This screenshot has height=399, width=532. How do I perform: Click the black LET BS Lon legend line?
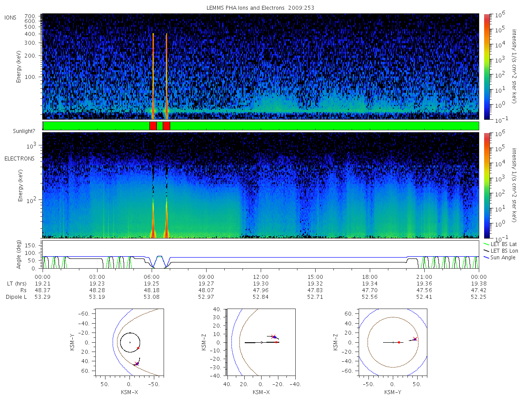(x=484, y=251)
